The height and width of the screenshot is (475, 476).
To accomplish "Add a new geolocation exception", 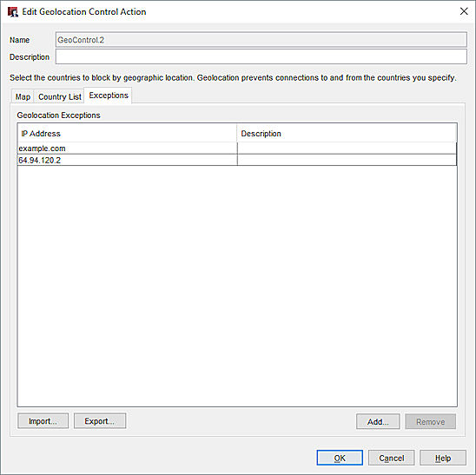I will tap(378, 421).
